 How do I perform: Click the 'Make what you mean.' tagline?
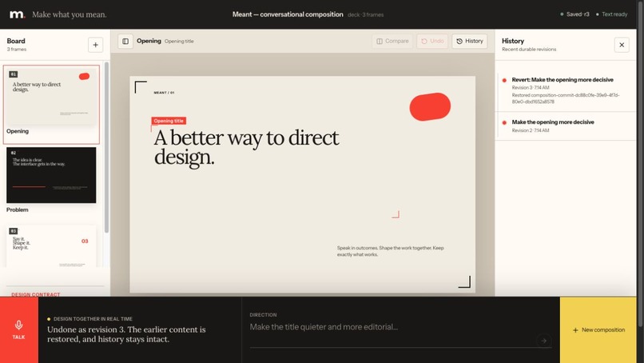(69, 15)
